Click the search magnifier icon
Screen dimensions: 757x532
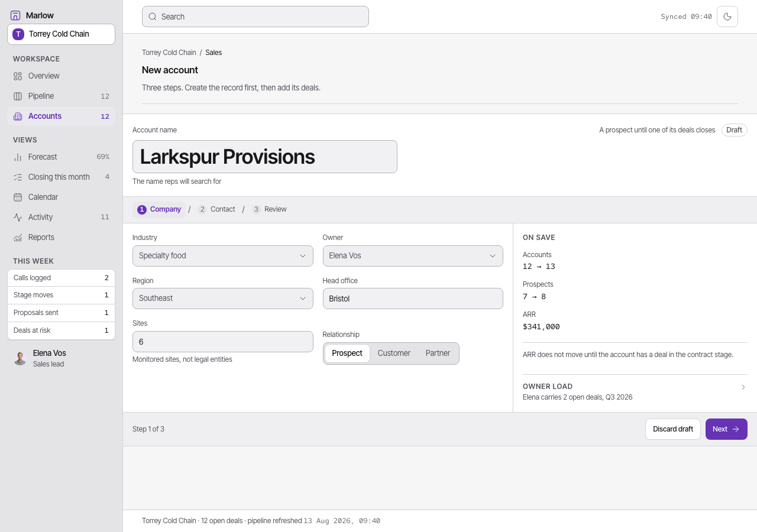pyautogui.click(x=153, y=17)
